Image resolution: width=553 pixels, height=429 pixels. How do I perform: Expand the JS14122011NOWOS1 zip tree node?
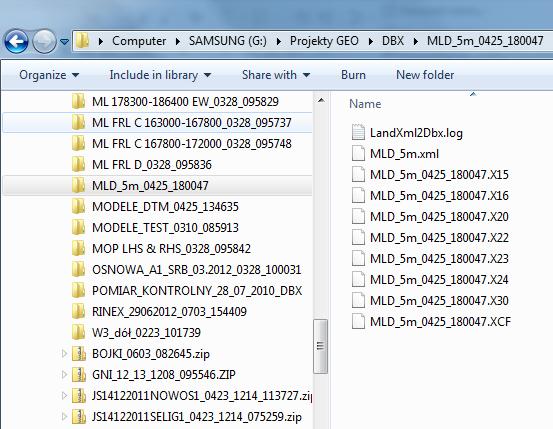click(64, 395)
